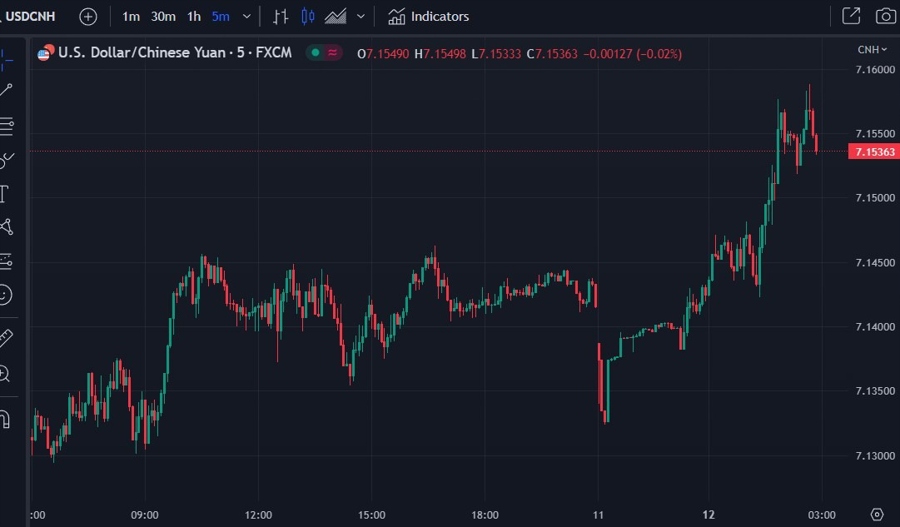Open the CNH currency dropdown
The height and width of the screenshot is (527, 900).
click(872, 50)
